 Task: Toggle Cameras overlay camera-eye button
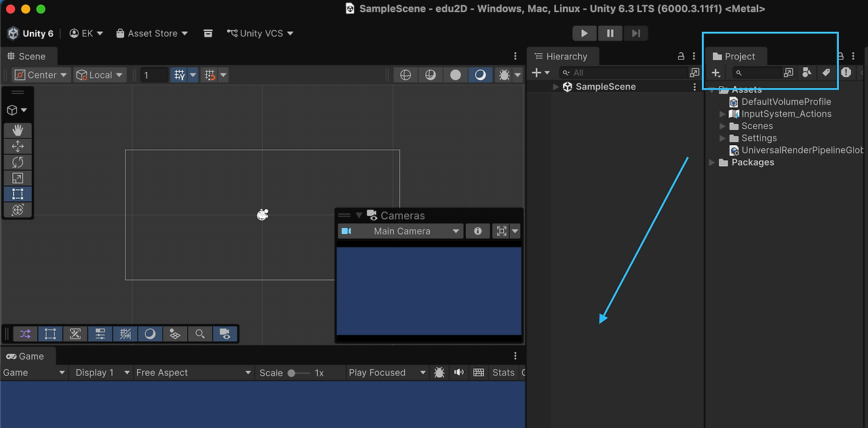225,334
